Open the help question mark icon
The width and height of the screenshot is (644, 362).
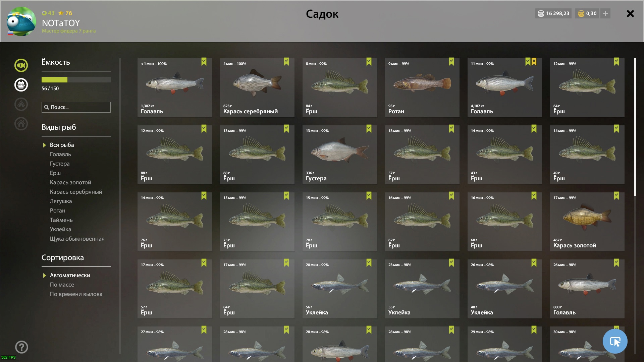click(x=21, y=347)
